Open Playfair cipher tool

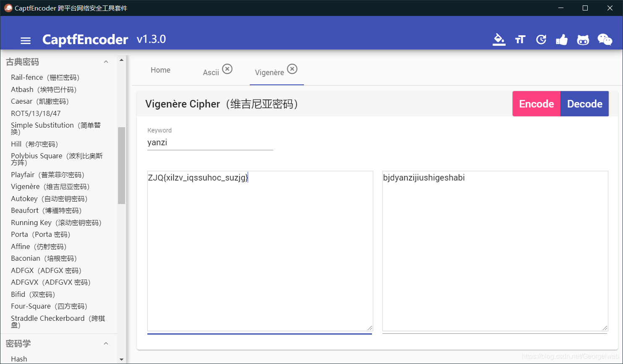(47, 175)
